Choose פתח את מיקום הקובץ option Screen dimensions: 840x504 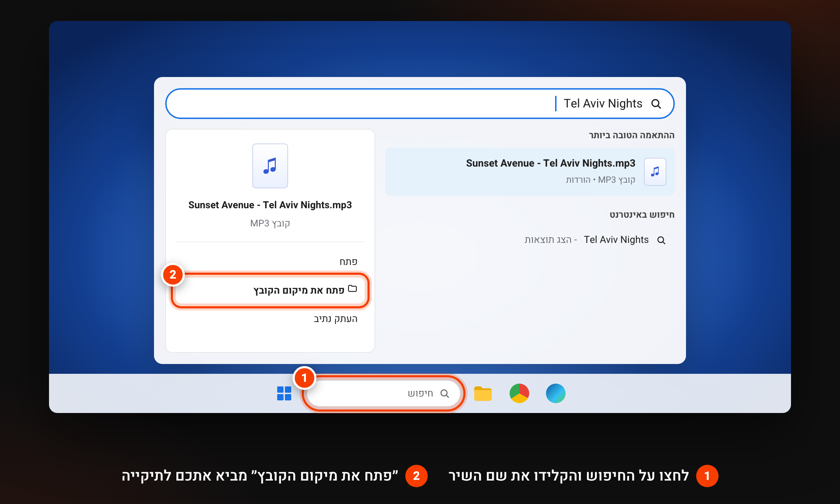pyautogui.click(x=270, y=290)
